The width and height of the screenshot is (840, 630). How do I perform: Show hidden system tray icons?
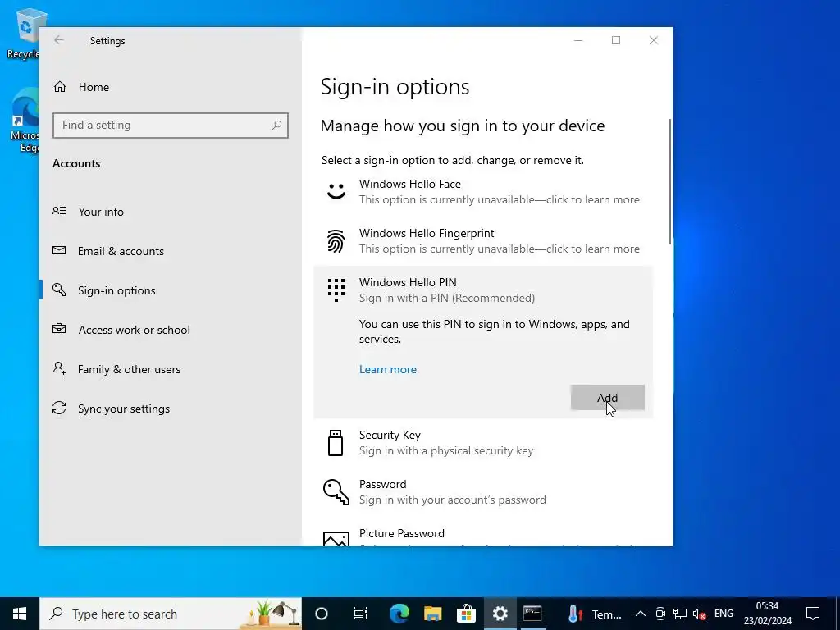[x=641, y=614]
